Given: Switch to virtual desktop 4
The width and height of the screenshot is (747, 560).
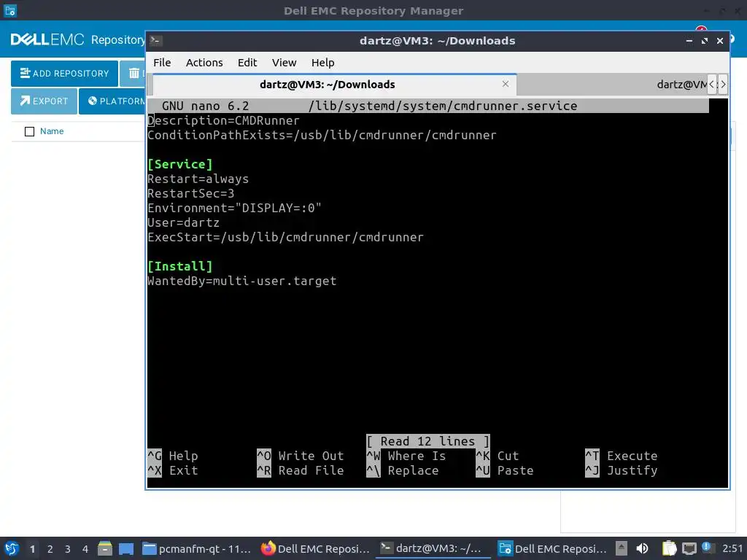Looking at the screenshot, I should coord(85,549).
